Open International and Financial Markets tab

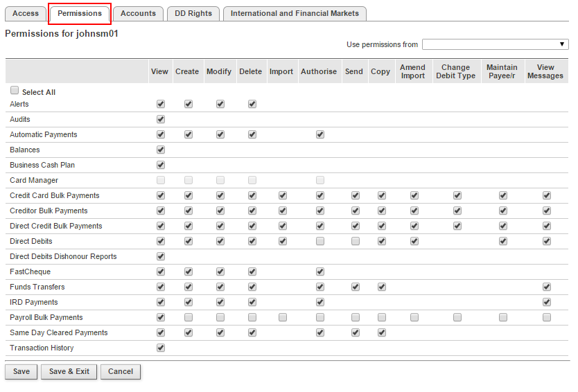[x=295, y=13]
